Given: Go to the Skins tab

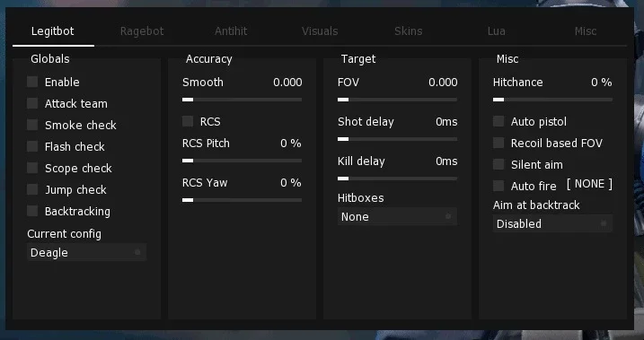Looking at the screenshot, I should pos(409,31).
